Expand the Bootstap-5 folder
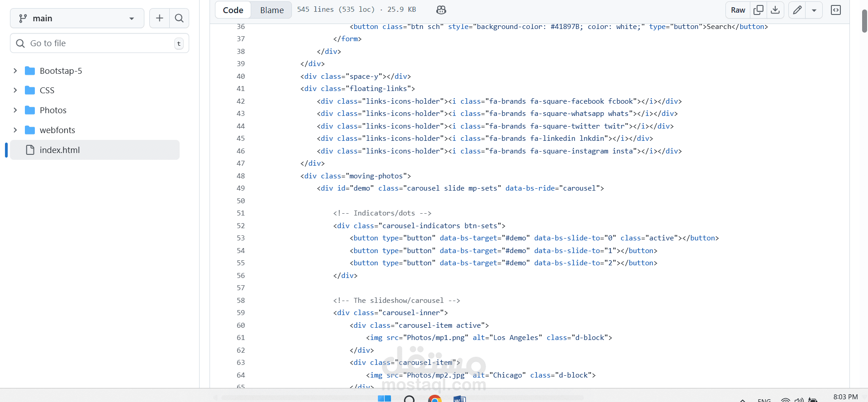Image resolution: width=868 pixels, height=402 pixels. pyautogui.click(x=15, y=71)
